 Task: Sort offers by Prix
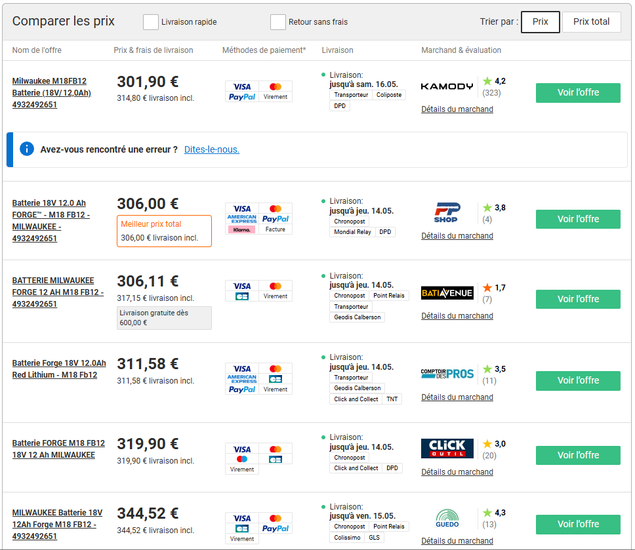(x=540, y=22)
